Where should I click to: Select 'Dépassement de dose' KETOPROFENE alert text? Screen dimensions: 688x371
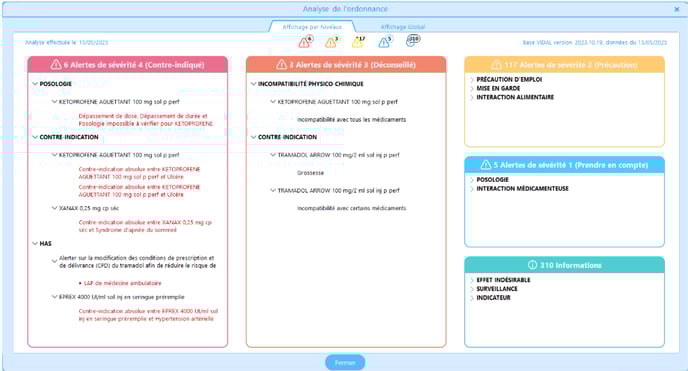click(145, 120)
